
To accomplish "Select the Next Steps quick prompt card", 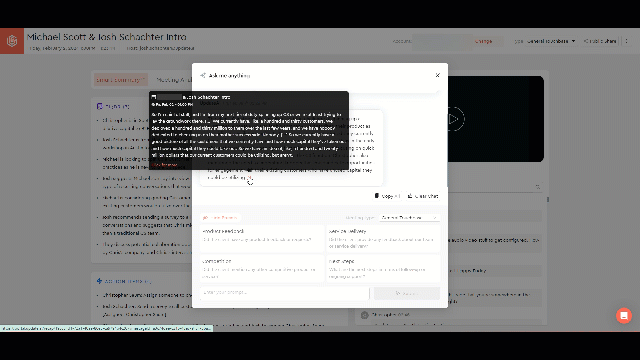I will click(383, 268).
